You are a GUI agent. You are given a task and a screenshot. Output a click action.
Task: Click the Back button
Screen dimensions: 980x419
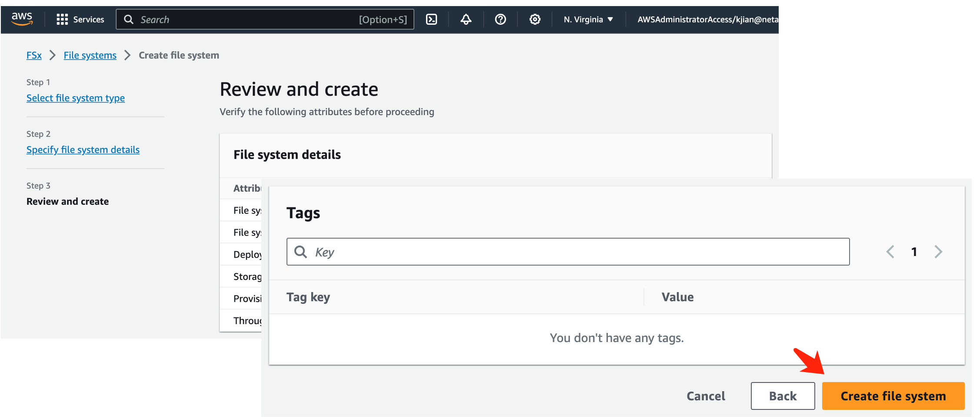(x=783, y=396)
